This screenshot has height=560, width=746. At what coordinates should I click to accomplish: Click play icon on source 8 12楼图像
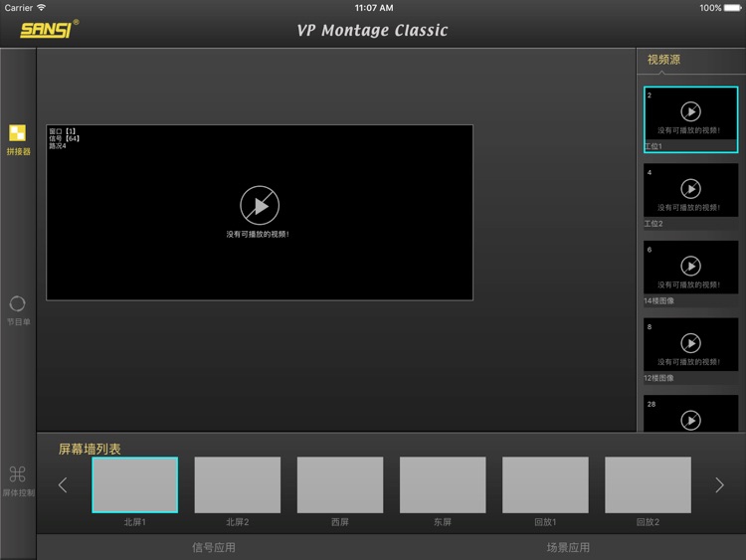click(x=690, y=343)
